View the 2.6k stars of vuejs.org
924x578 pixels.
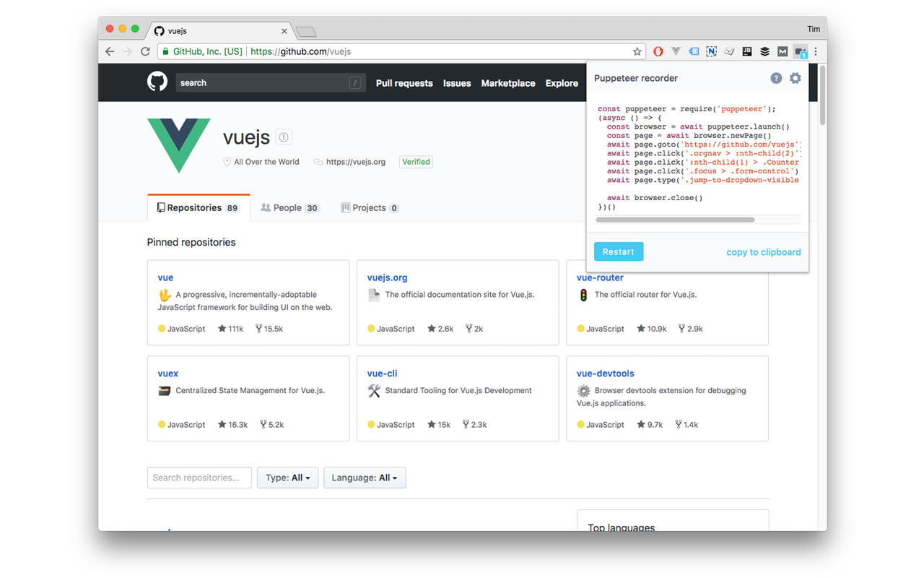click(440, 329)
